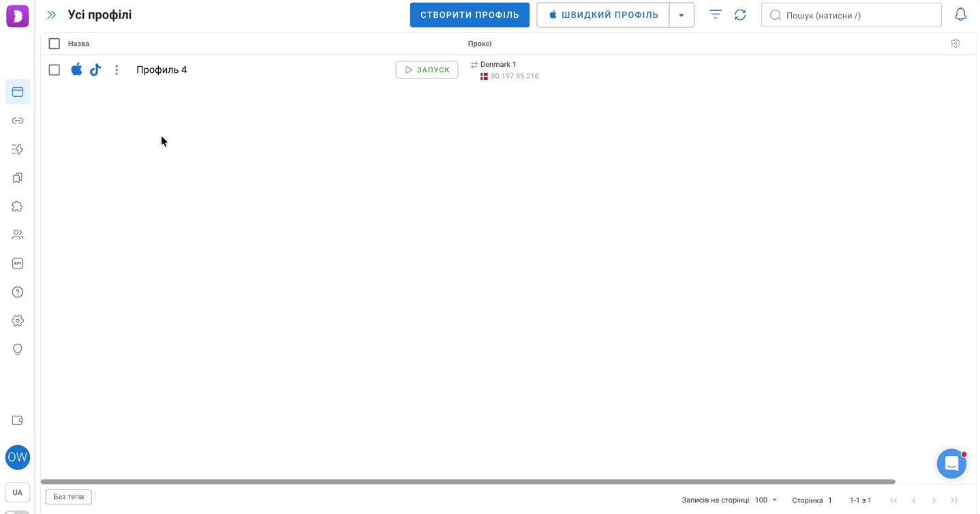Open the lightbulb ideas icon

[x=18, y=349]
